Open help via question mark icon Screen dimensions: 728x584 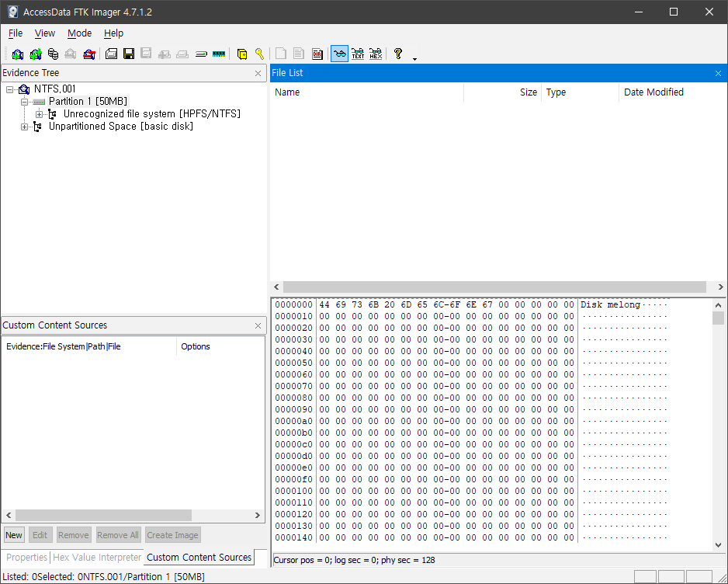[x=398, y=54]
